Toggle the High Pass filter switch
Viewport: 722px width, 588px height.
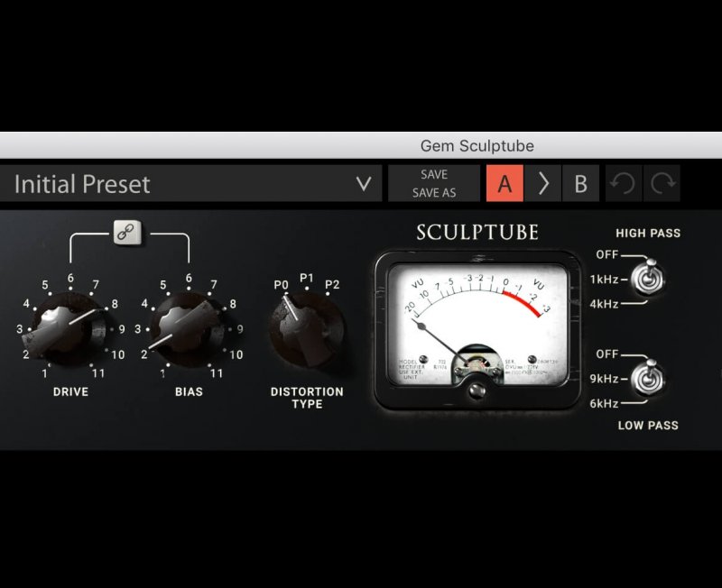pyautogui.click(x=647, y=279)
